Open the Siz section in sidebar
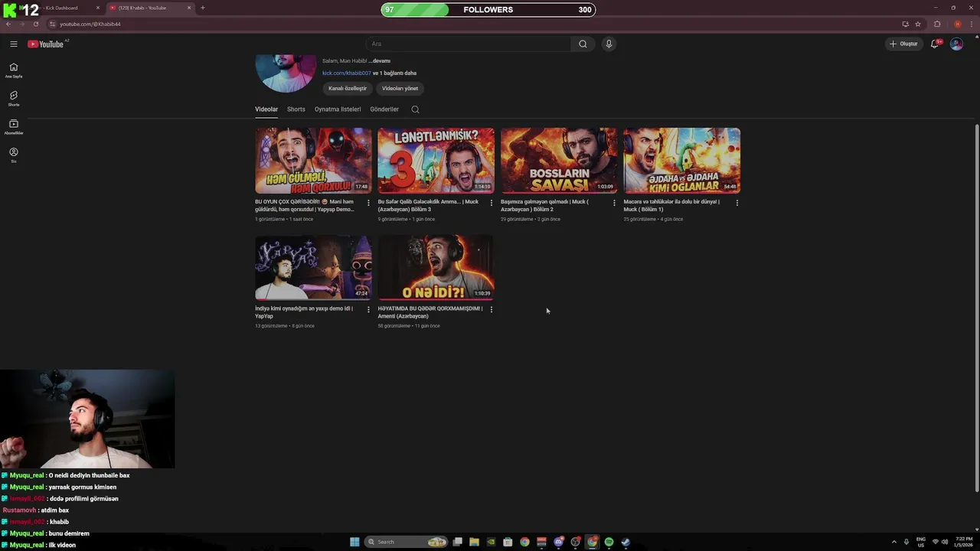Viewport: 980px width, 551px height. [x=13, y=155]
